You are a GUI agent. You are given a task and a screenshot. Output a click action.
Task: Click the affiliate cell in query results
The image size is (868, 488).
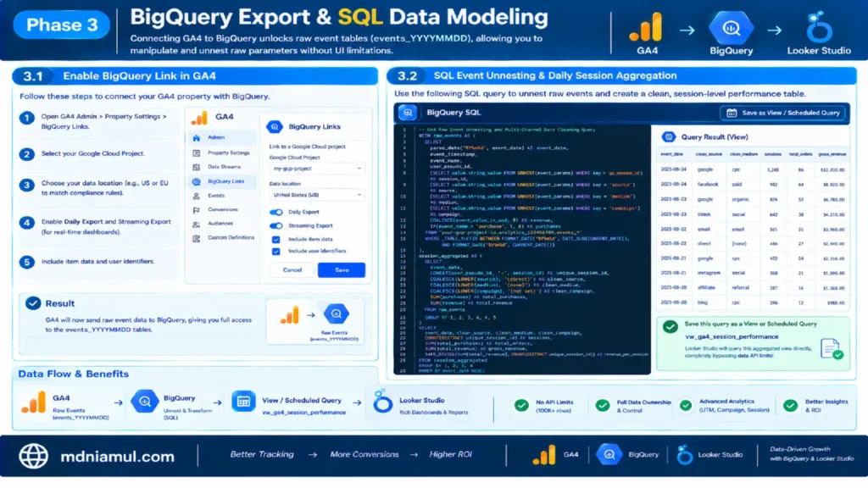tap(706, 288)
